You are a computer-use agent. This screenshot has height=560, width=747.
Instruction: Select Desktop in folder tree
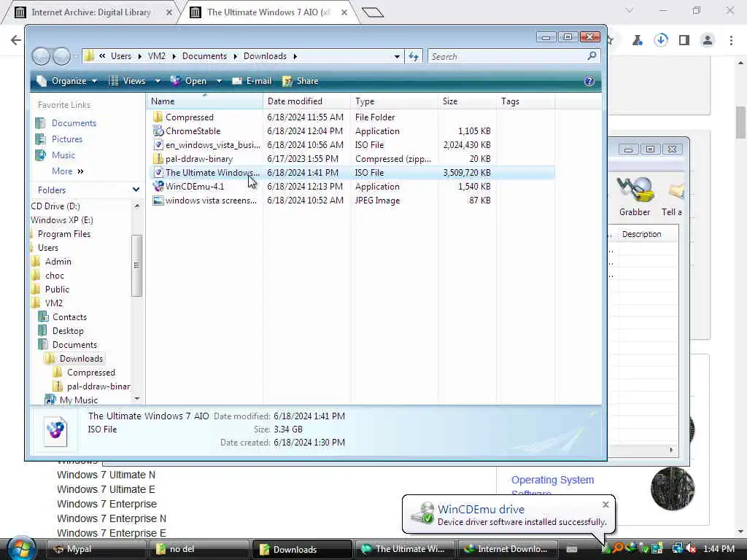point(68,331)
